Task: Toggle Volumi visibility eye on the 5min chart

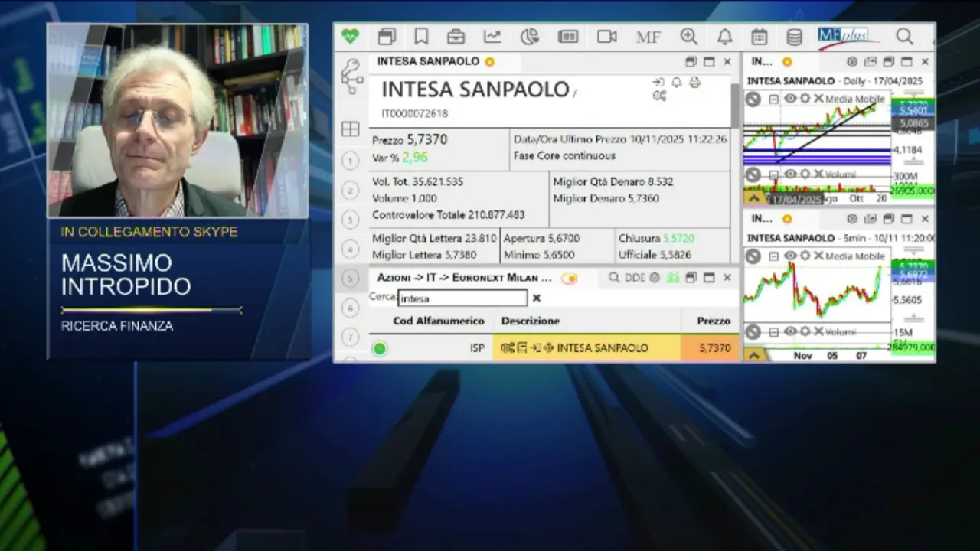Action: (790, 331)
